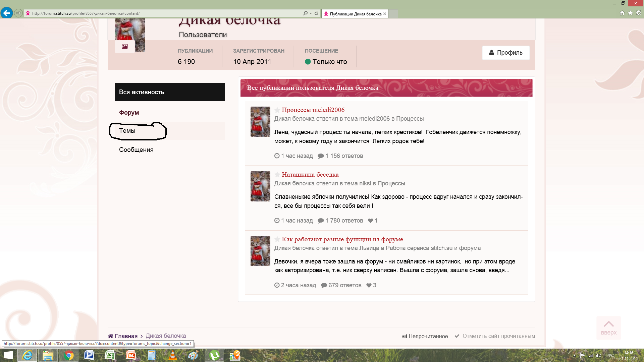Click the Главная breadcrumb link

coord(126,336)
